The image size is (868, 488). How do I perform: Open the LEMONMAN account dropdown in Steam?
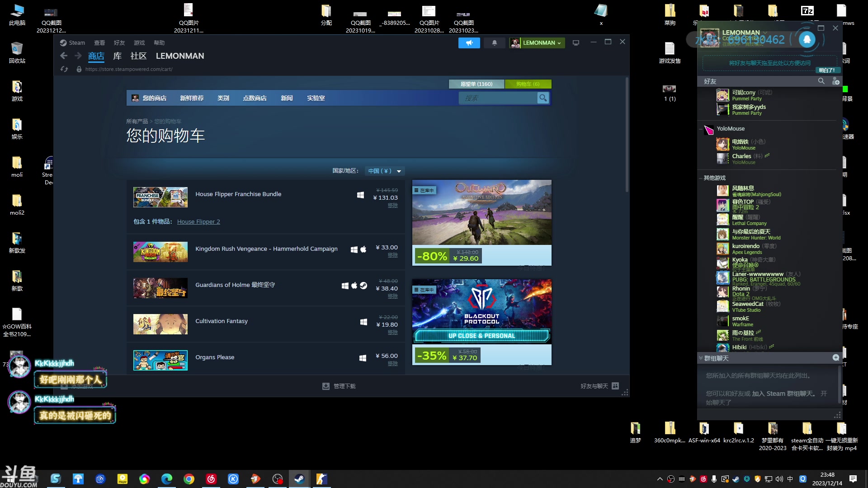(x=537, y=43)
